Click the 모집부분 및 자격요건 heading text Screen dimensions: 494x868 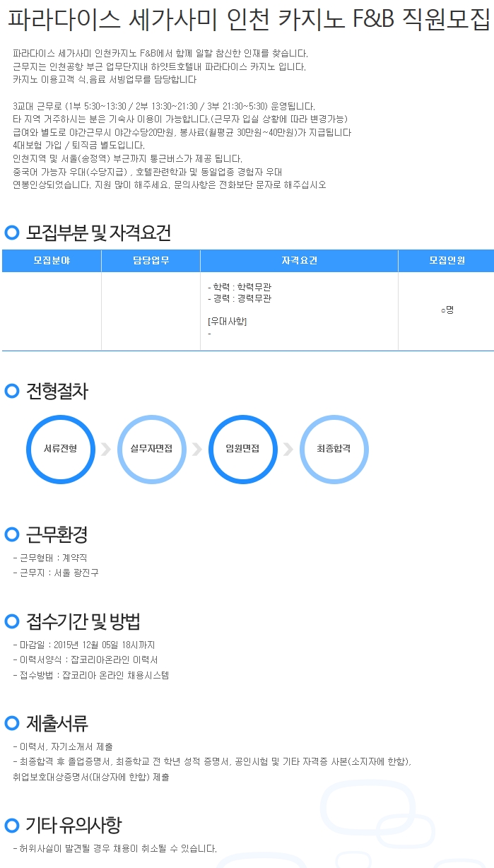coord(98,233)
